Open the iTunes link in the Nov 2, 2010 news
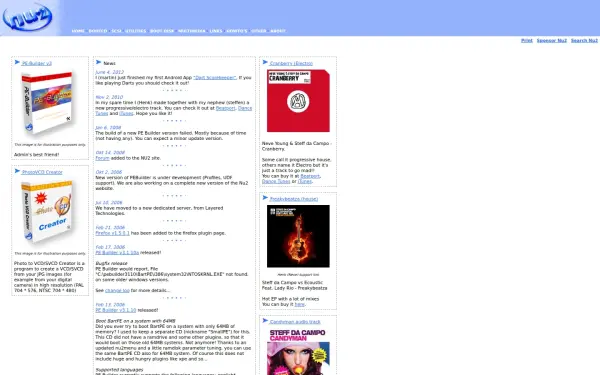The width and height of the screenshot is (600, 375). pos(126,114)
